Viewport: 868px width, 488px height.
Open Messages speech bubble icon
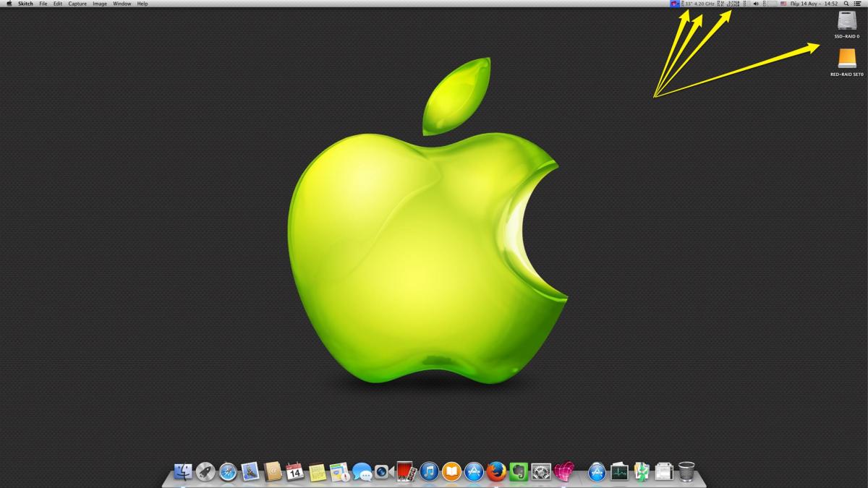[362, 472]
